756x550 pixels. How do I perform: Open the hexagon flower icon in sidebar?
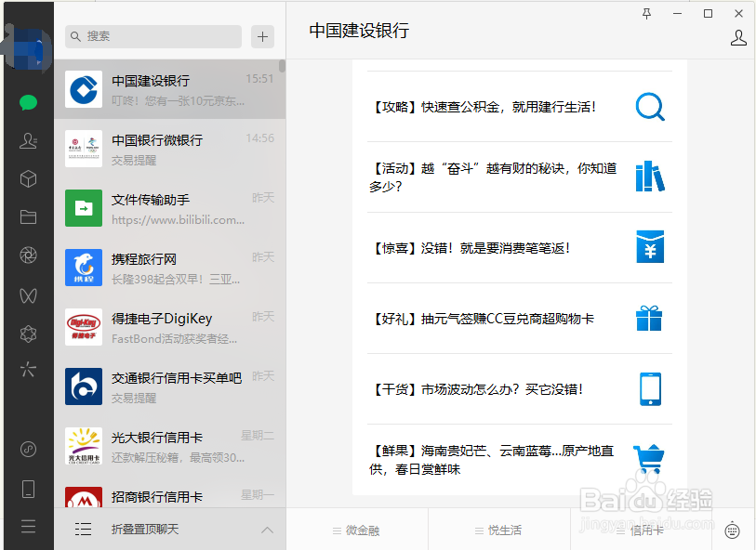pyautogui.click(x=28, y=334)
